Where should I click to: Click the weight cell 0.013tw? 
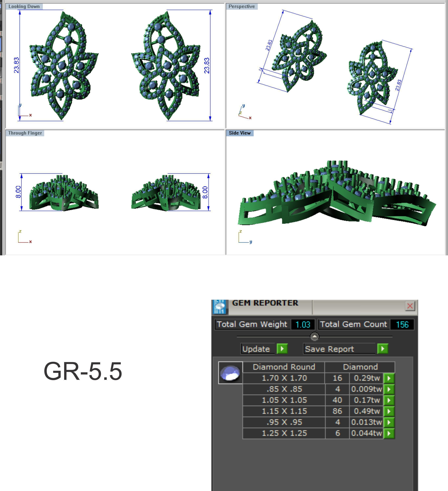click(367, 422)
